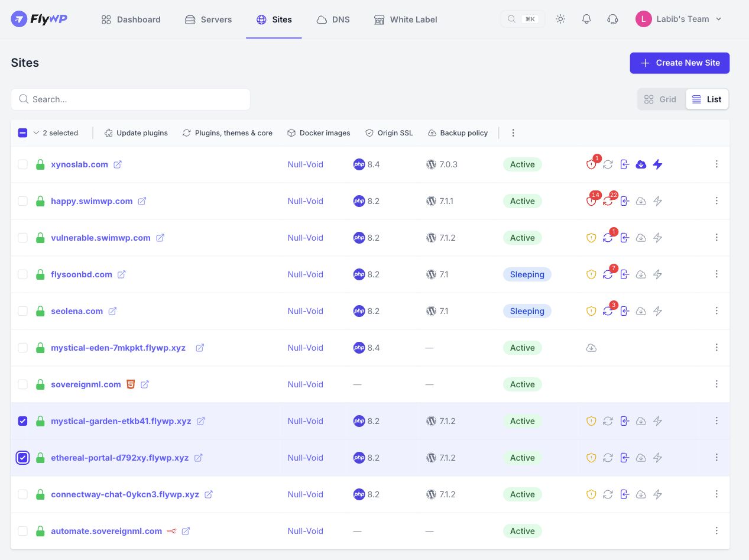The height and width of the screenshot is (560, 749).
Task: Click the lightning bolt icon for xynoslab.com
Action: (657, 164)
